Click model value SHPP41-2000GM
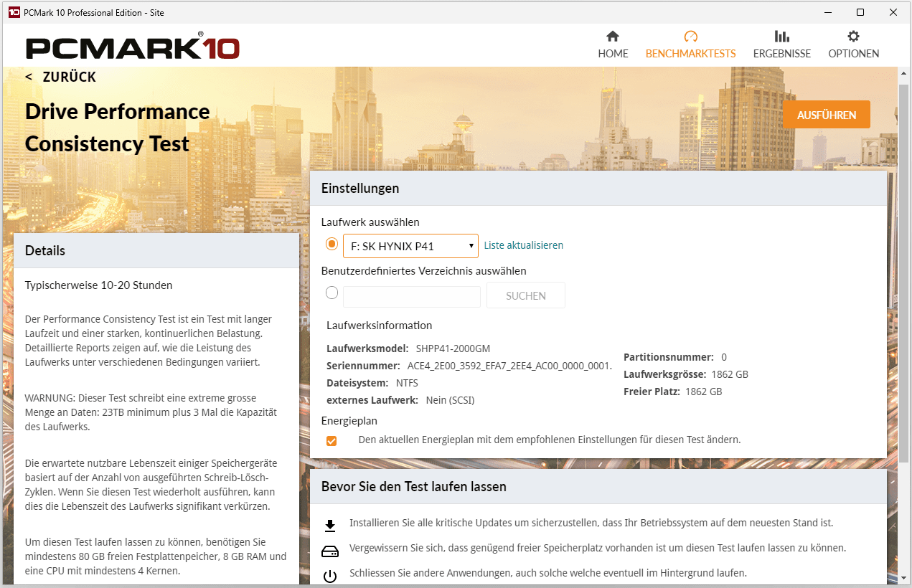 click(453, 349)
